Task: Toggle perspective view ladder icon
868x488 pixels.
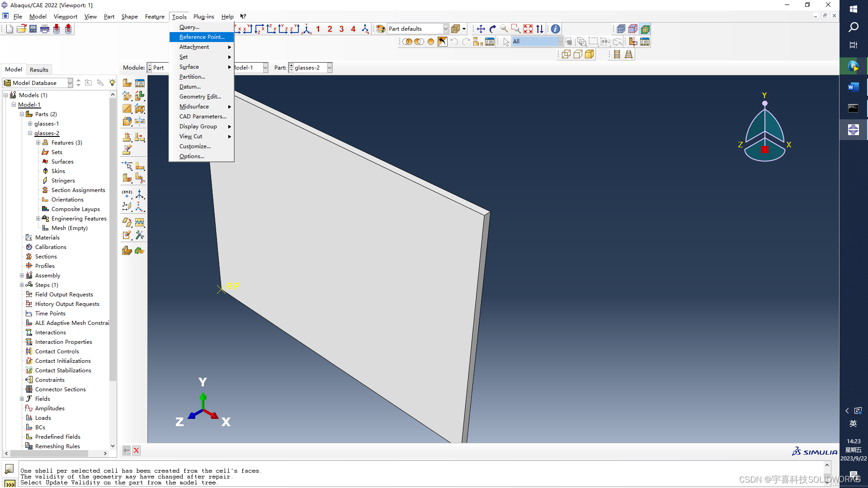Action: tap(628, 54)
